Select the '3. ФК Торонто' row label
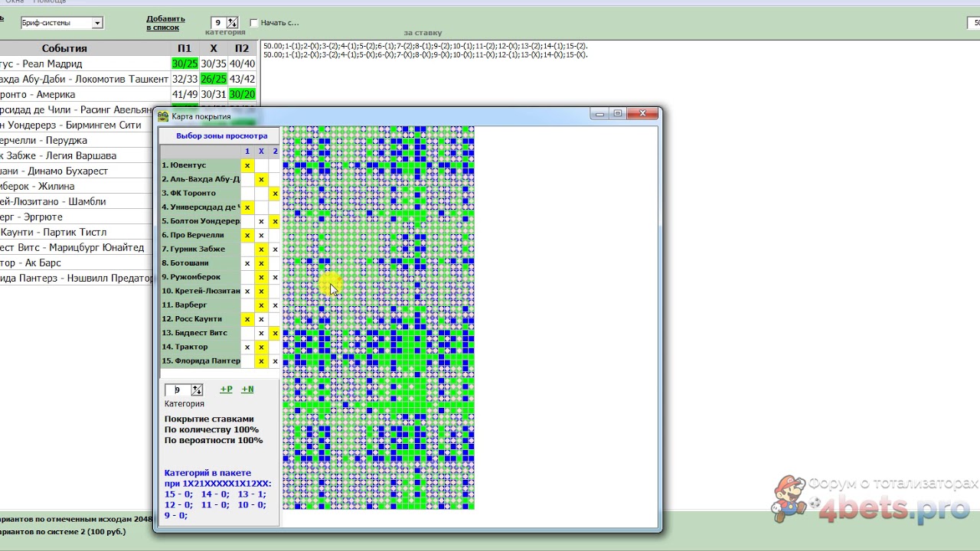The image size is (980, 551). coord(200,193)
